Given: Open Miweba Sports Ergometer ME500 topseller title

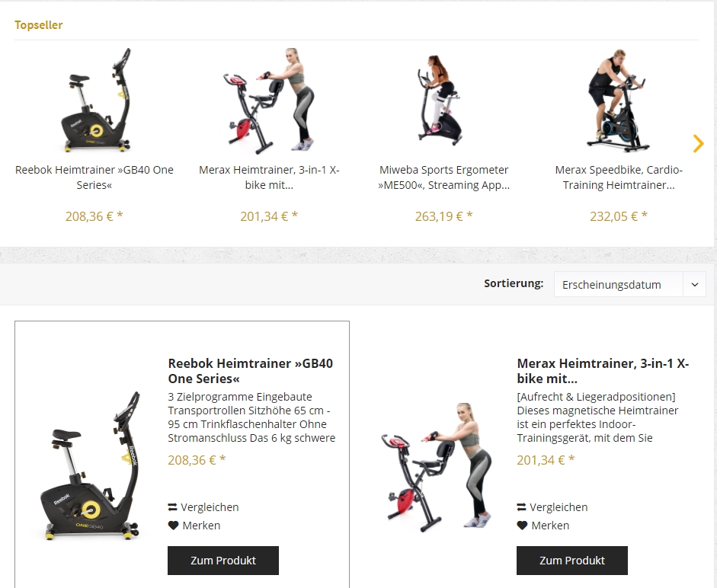Looking at the screenshot, I should [443, 177].
